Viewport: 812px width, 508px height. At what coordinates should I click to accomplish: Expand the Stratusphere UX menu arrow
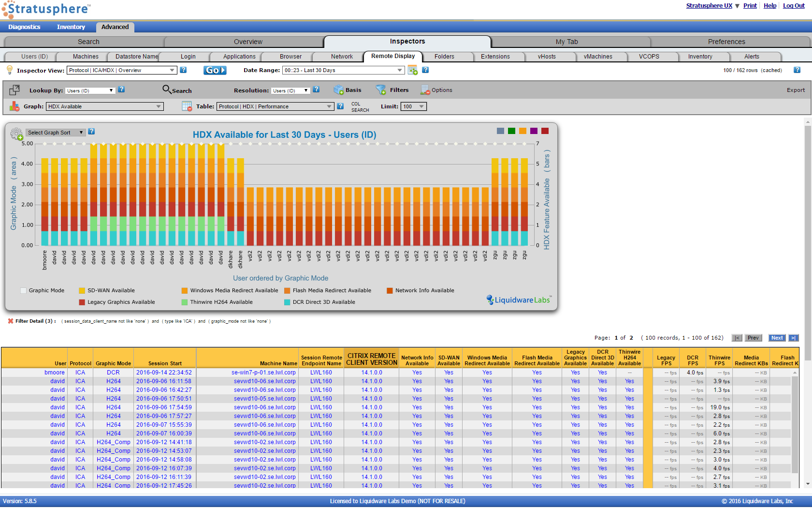tap(737, 6)
